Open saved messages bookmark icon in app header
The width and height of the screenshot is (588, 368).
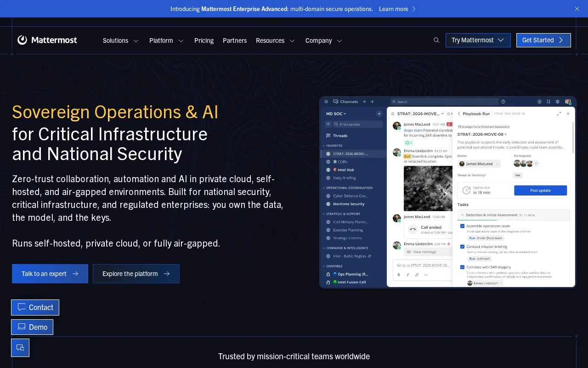tap(548, 102)
